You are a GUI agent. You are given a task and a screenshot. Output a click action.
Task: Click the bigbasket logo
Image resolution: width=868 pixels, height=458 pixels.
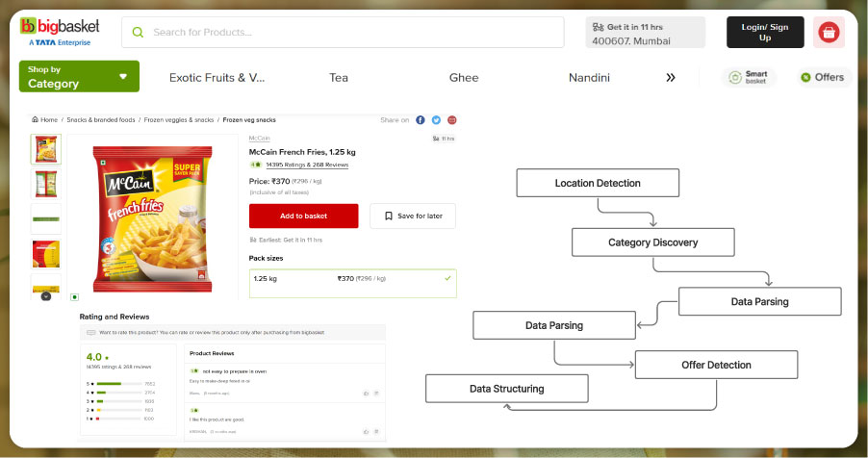tap(56, 32)
